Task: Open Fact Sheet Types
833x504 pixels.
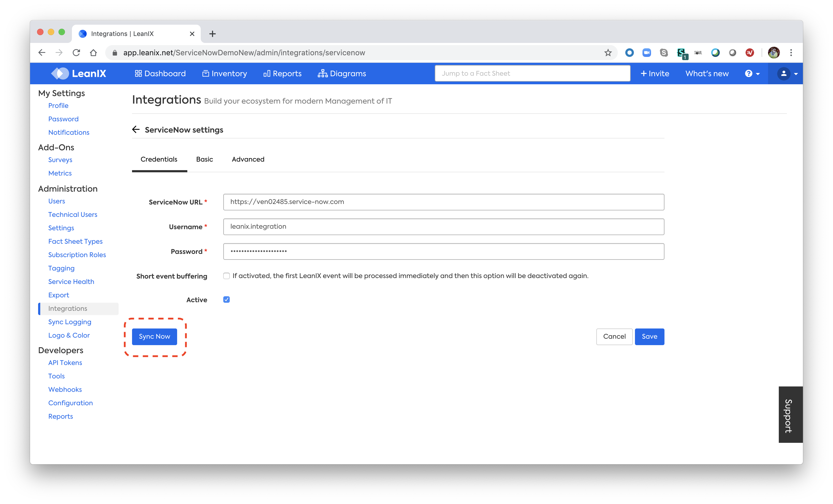Action: (75, 241)
